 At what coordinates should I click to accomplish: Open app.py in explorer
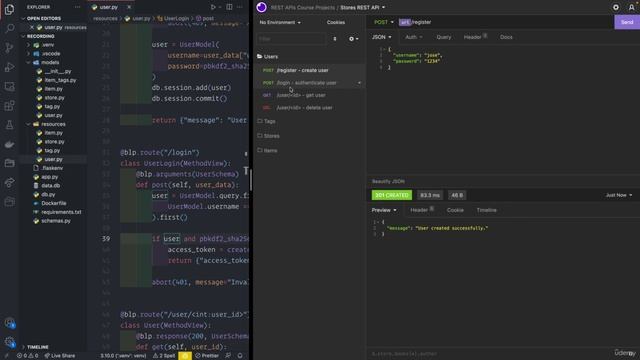pos(49,177)
